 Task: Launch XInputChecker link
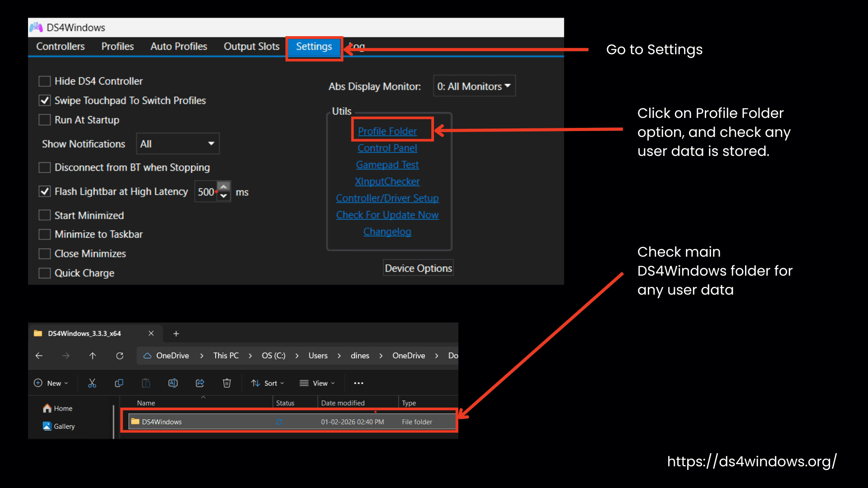tap(387, 181)
